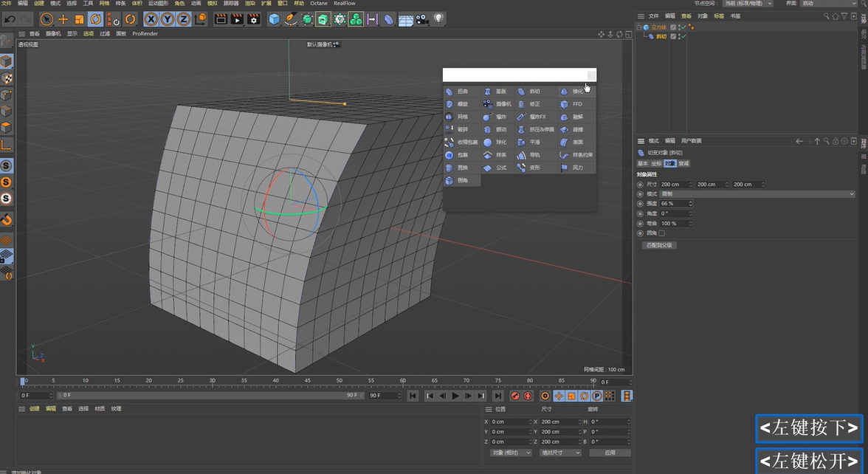This screenshot has height=474, width=868.
Task: Activate the highlighted Rotate tool
Action: (96, 19)
